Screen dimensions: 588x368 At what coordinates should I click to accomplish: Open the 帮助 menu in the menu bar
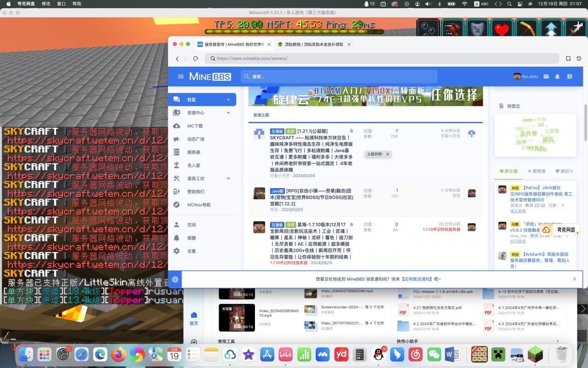coord(77,4)
